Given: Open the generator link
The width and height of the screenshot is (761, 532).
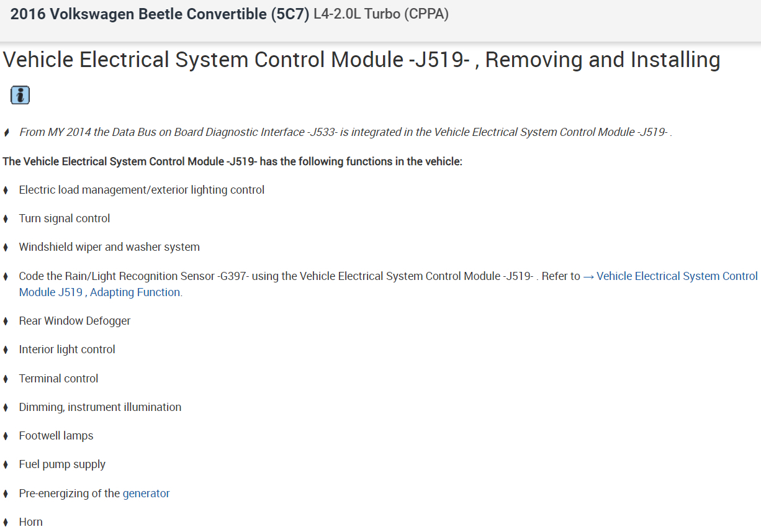Looking at the screenshot, I should tap(146, 494).
